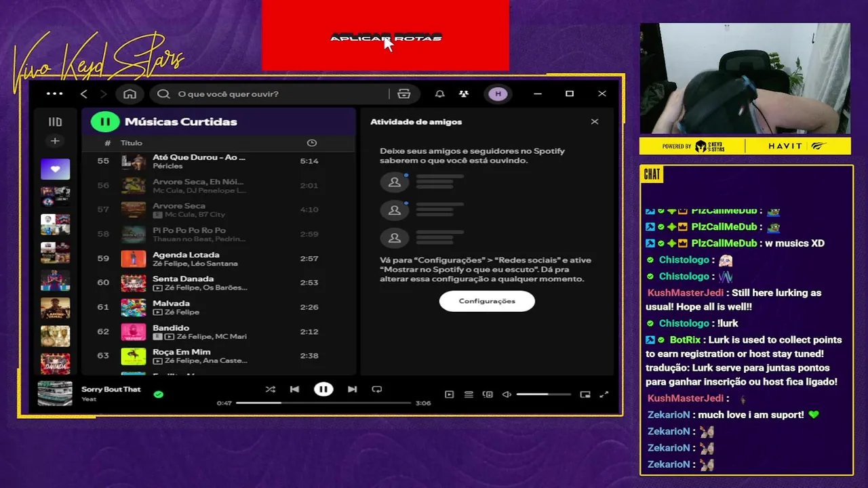Pause with the green Músicas Curtidas button
The image size is (868, 488).
[x=105, y=122]
